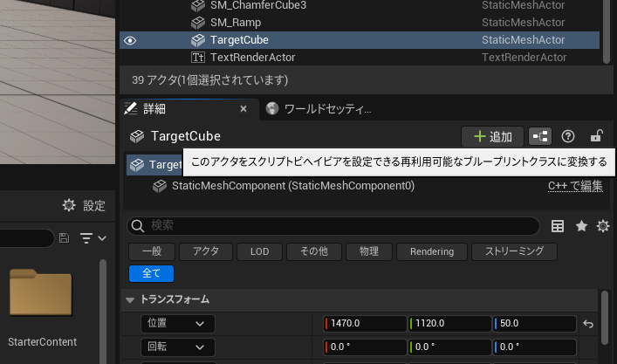The image size is (617, 364).
Task: Click rotation Y value field
Action: (449, 347)
